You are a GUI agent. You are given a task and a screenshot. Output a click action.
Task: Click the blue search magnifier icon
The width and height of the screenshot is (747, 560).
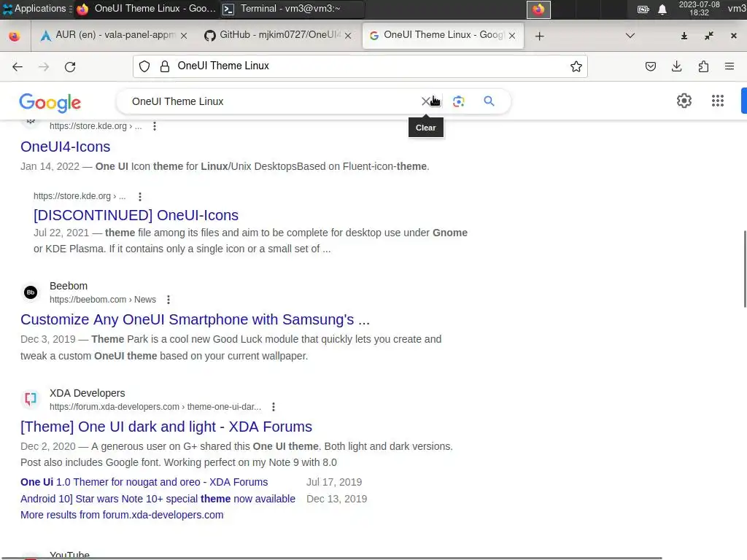489,101
